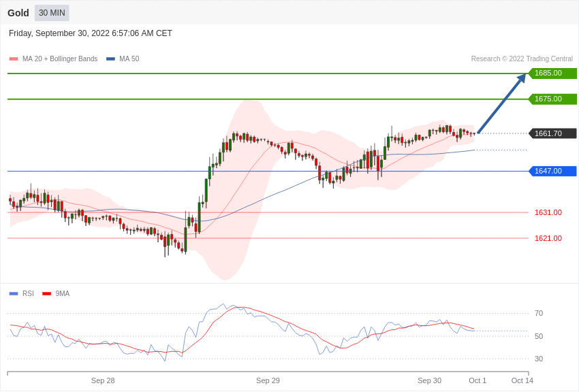Click the Oct 14 date axis label

(522, 380)
